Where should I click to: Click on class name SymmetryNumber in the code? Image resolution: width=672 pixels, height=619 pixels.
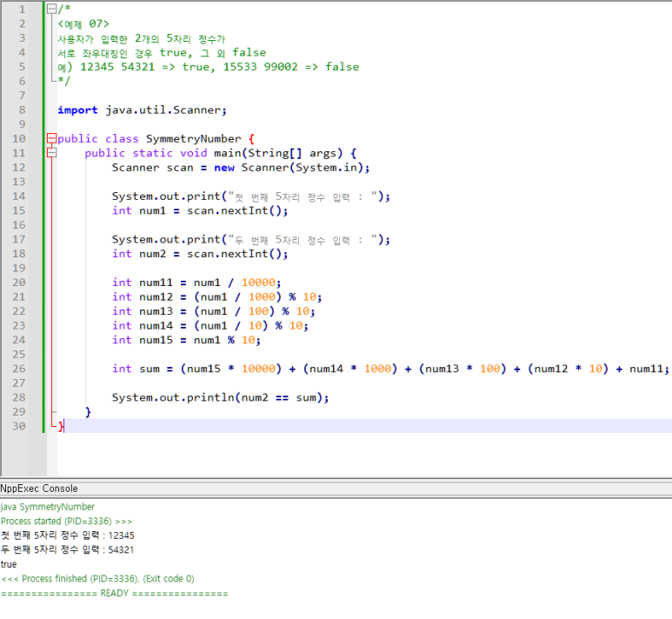point(193,139)
